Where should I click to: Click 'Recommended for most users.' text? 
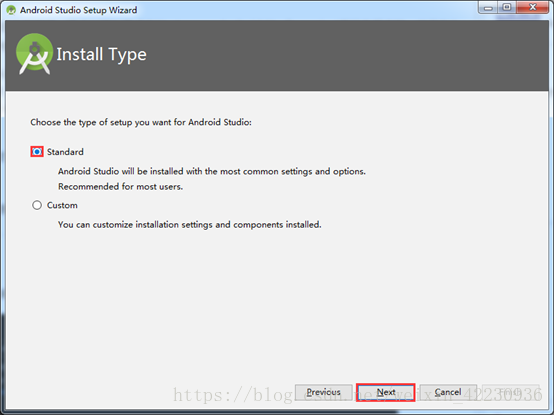click(x=120, y=186)
